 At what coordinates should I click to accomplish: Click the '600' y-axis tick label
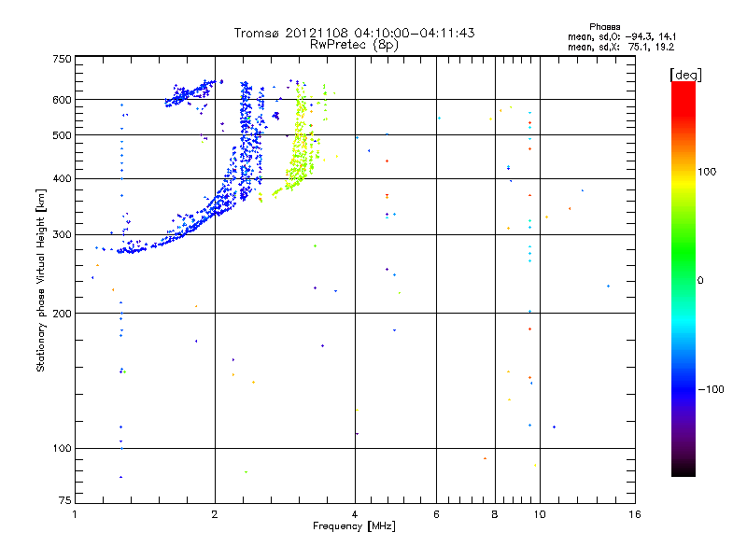(62, 100)
